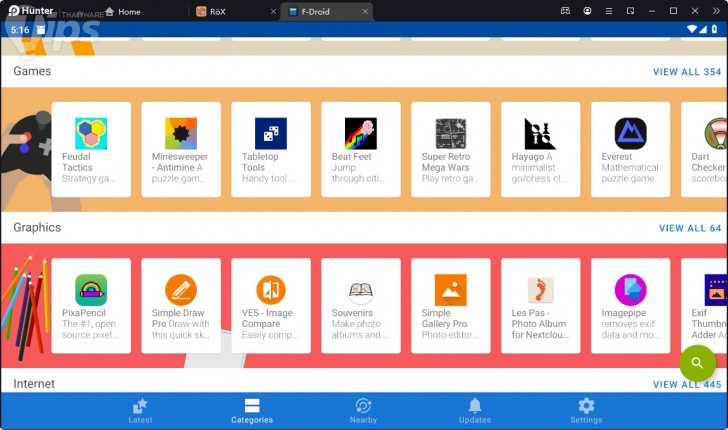Viewport: 728px width, 430px height.
Task: Click the Graphics category heading
Action: pos(37,228)
